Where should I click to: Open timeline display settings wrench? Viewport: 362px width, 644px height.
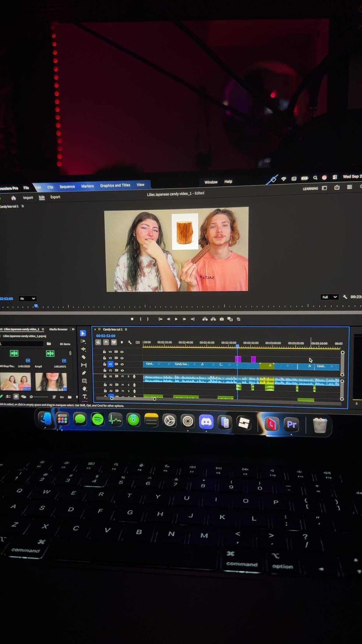click(x=130, y=342)
